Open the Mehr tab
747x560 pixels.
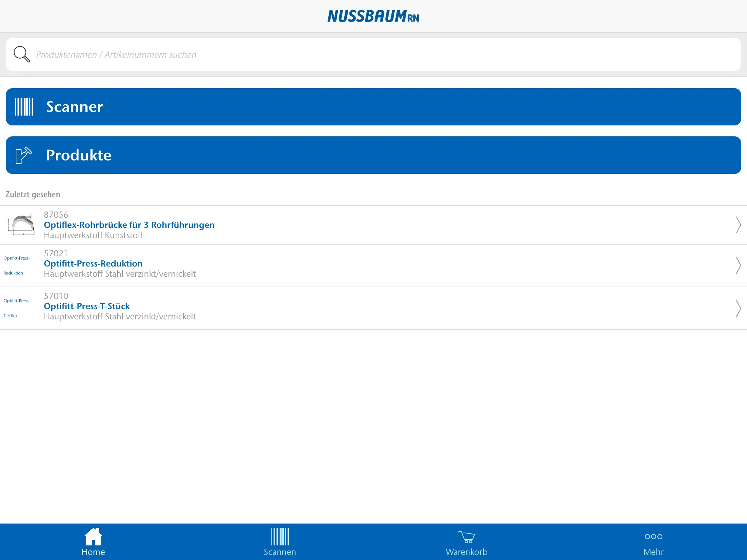click(x=654, y=542)
